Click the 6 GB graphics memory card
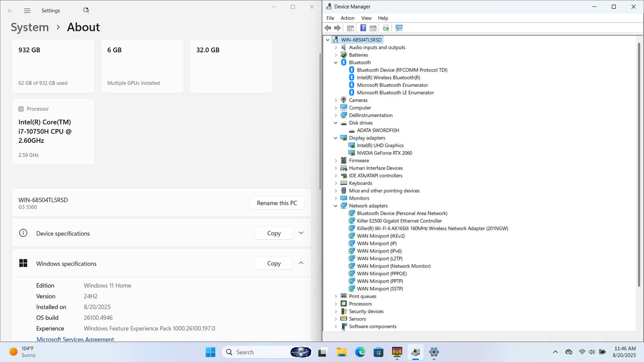 tap(142, 66)
